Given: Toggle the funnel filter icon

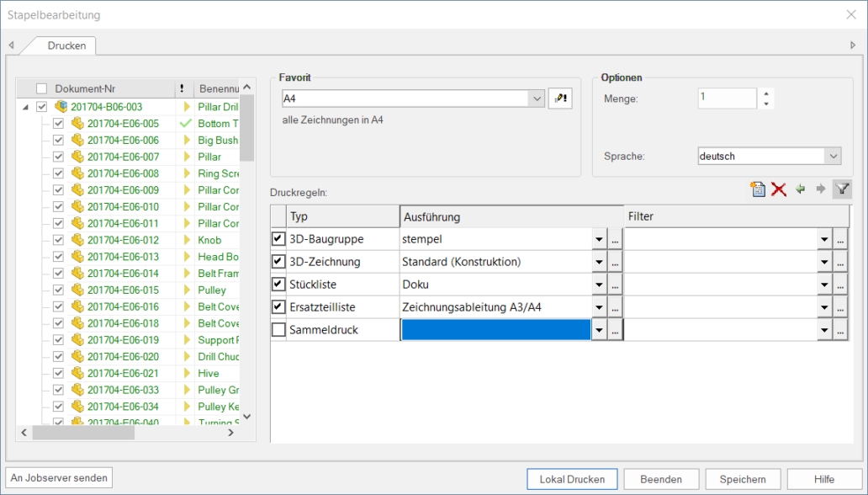Looking at the screenshot, I should pos(841,189).
